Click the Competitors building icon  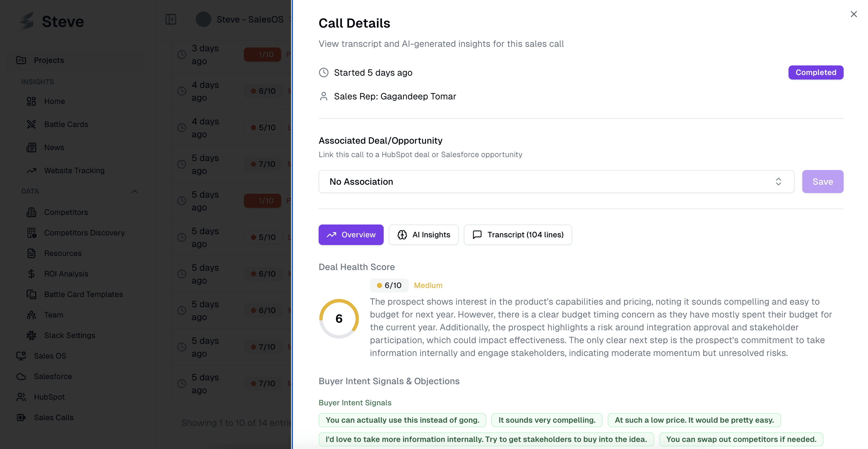(x=31, y=212)
